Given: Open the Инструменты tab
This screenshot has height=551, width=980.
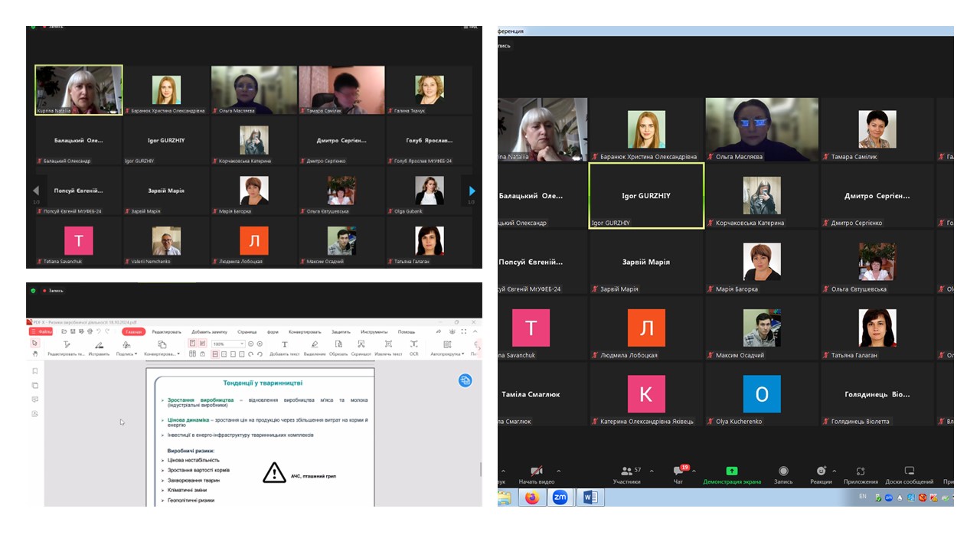Looking at the screenshot, I should click(x=374, y=332).
